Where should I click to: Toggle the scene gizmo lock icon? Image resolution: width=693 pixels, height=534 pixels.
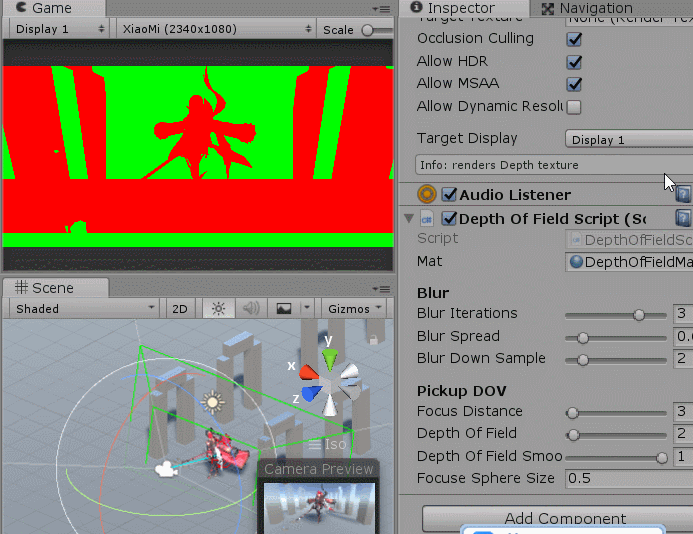pyautogui.click(x=373, y=339)
